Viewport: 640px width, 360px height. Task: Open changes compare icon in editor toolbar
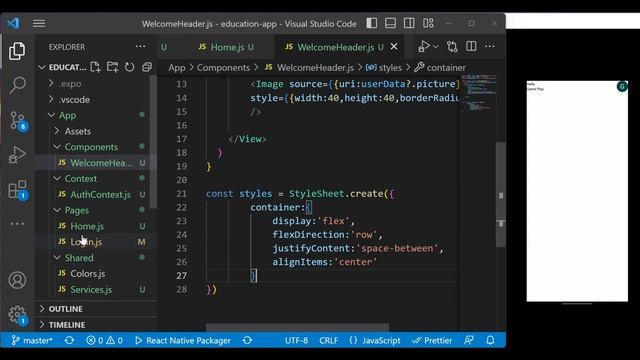point(452,47)
